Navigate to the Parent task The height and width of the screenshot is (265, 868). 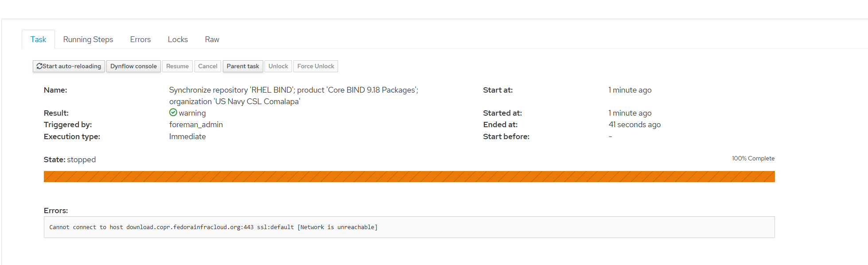pyautogui.click(x=243, y=66)
